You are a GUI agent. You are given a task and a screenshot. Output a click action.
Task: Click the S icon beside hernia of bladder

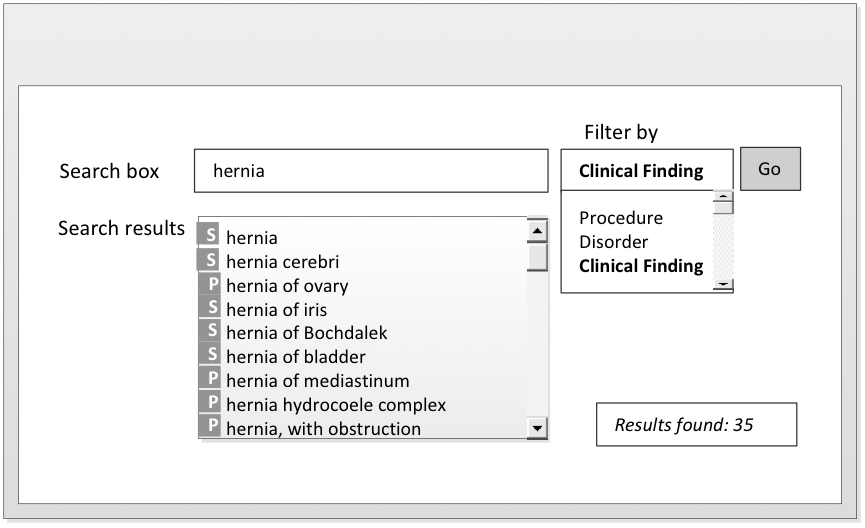(x=211, y=356)
